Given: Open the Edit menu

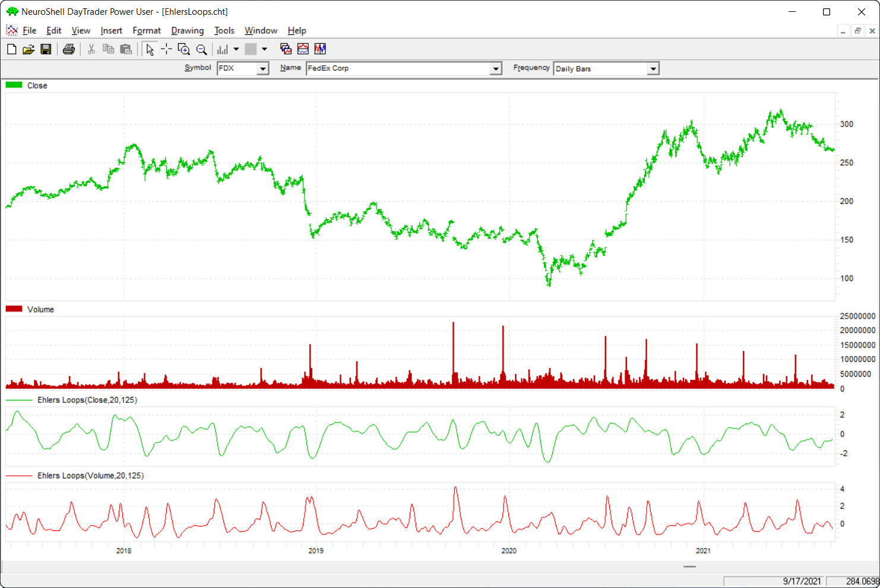Looking at the screenshot, I should (54, 30).
